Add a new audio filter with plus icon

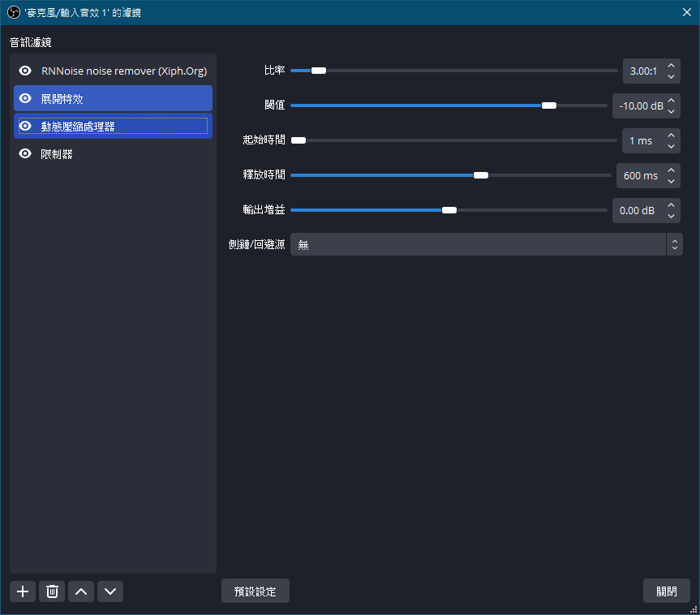click(x=23, y=591)
